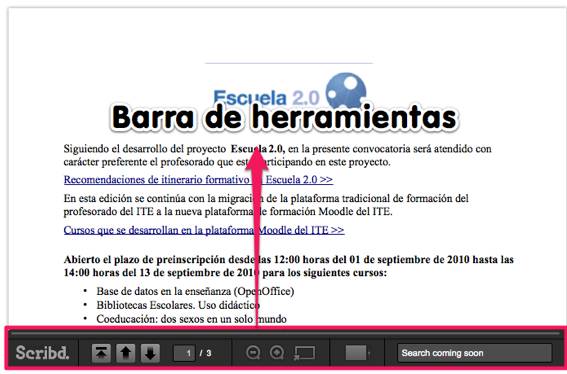Viewport: 567px width, 374px height.
Task: Jump to the first page button
Action: coord(101,353)
